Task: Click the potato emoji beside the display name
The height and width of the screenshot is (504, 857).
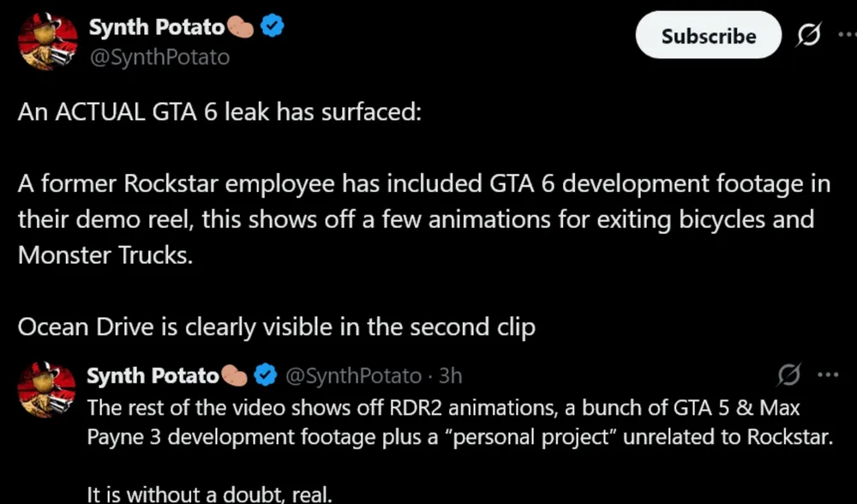Action: [x=243, y=27]
